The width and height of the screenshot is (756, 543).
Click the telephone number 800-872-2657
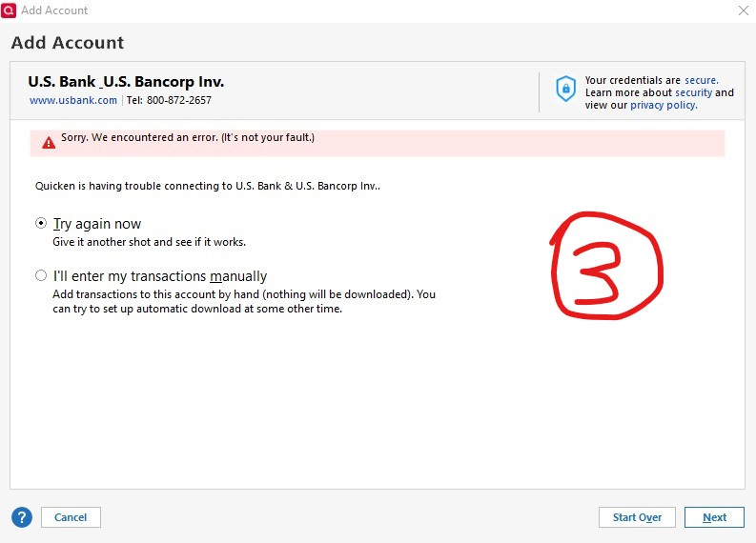(x=179, y=100)
